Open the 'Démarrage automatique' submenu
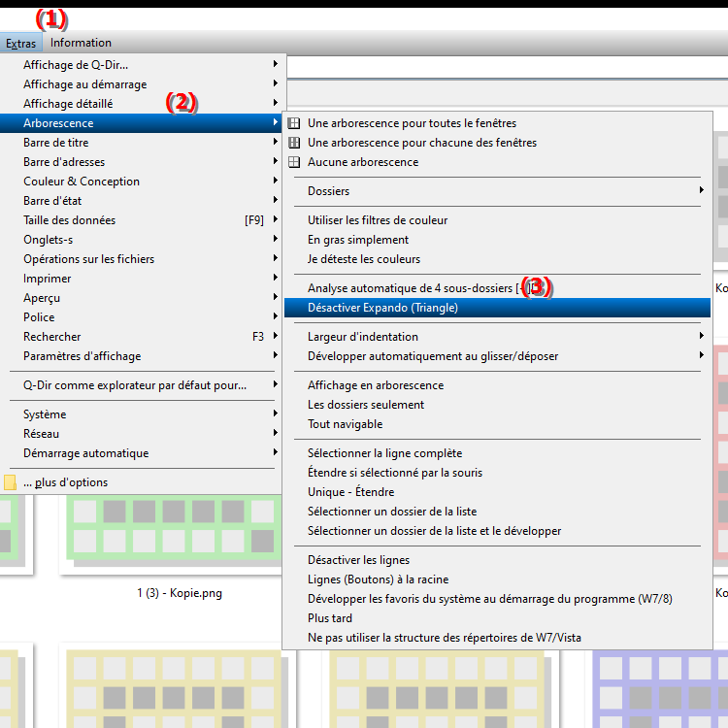Screen dimensions: 728x728 [141, 453]
